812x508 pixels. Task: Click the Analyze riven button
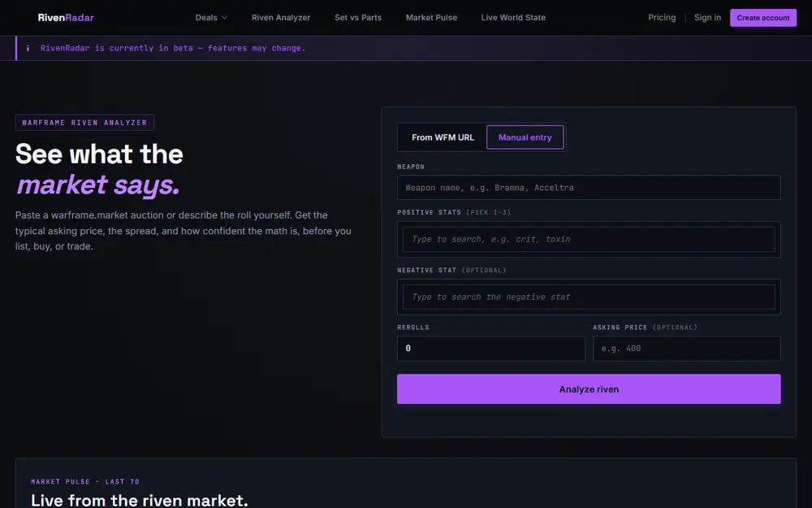click(x=589, y=389)
